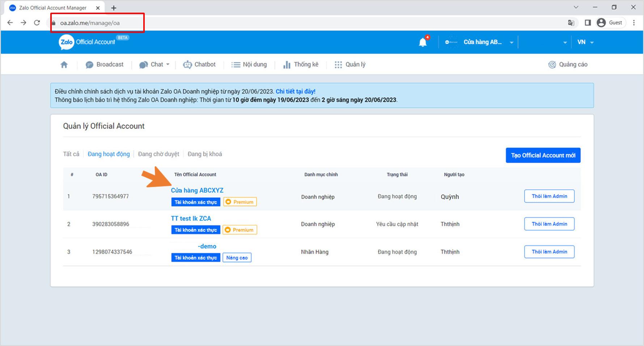The height and width of the screenshot is (346, 644).
Task: Open Chrome three-dot menu
Action: (x=634, y=23)
